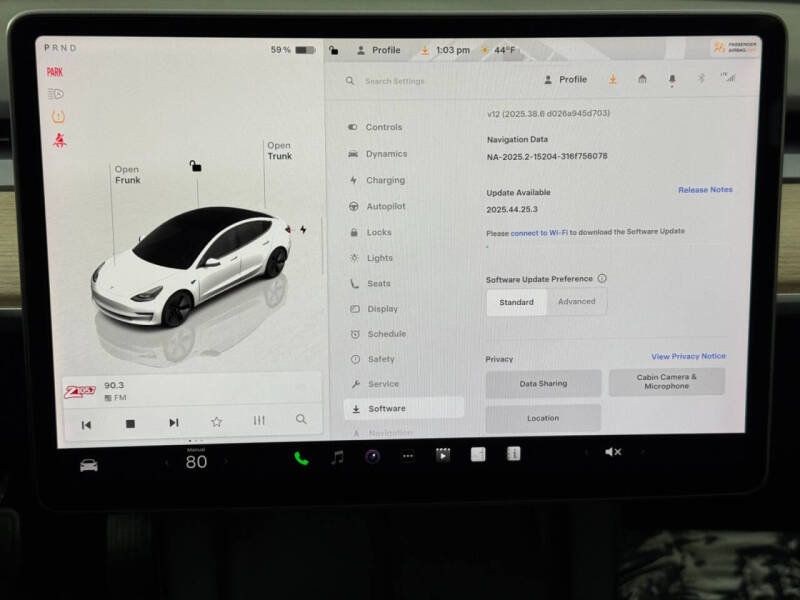Tap the tire pressure warning indicator
Viewport: 800px width, 600px height.
click(x=57, y=113)
